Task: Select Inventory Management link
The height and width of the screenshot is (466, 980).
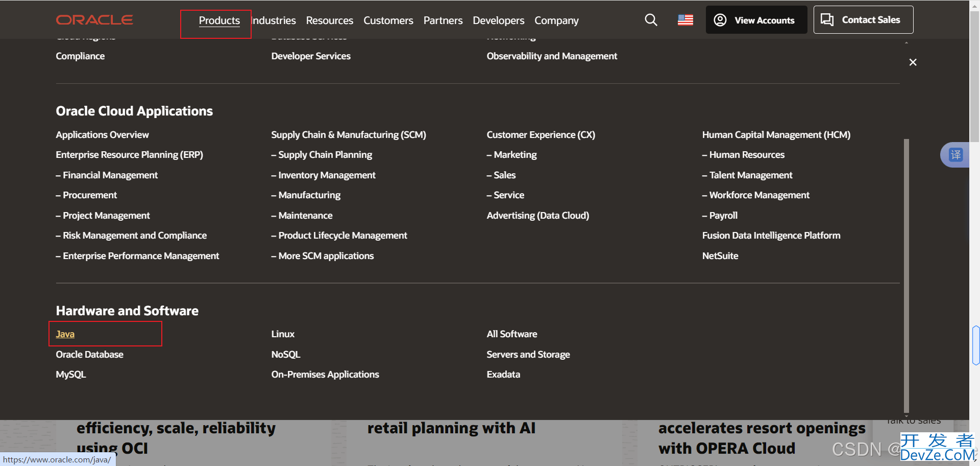Action: (x=323, y=175)
